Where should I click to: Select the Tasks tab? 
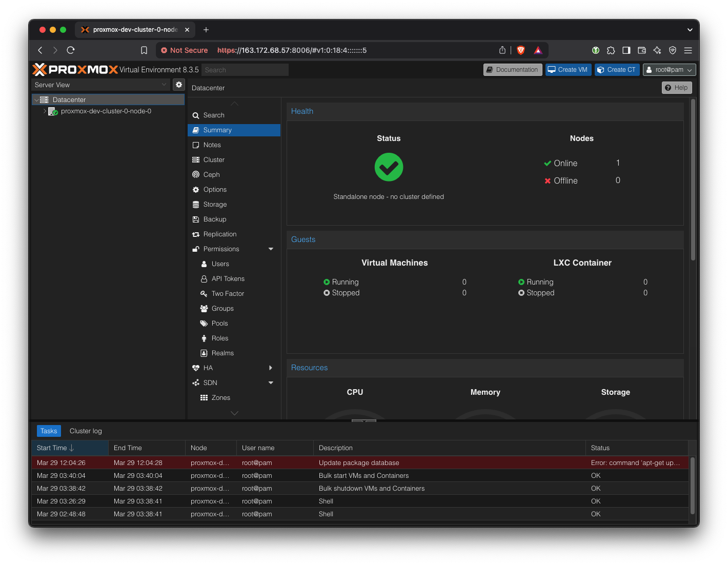[x=49, y=431]
